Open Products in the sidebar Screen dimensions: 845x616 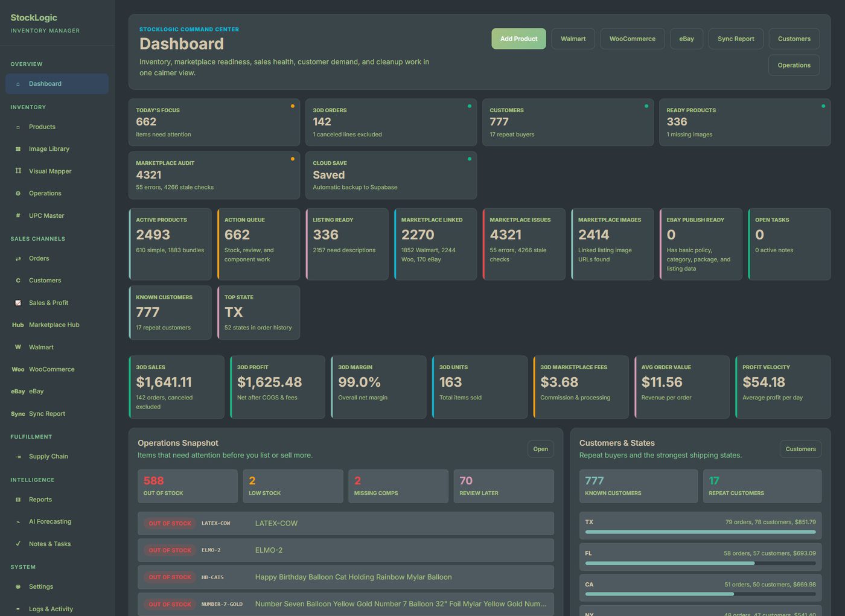click(57, 127)
